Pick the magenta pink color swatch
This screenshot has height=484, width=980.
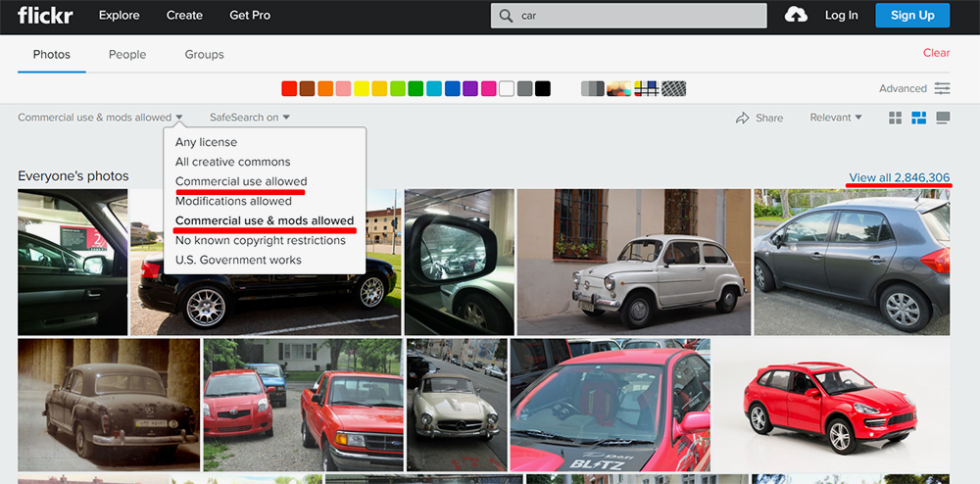488,89
